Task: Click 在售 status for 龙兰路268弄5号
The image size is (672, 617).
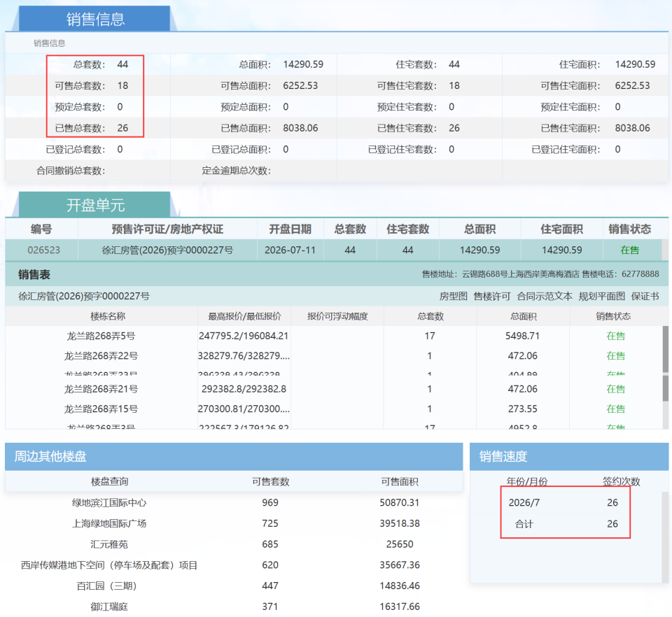Action: click(615, 336)
